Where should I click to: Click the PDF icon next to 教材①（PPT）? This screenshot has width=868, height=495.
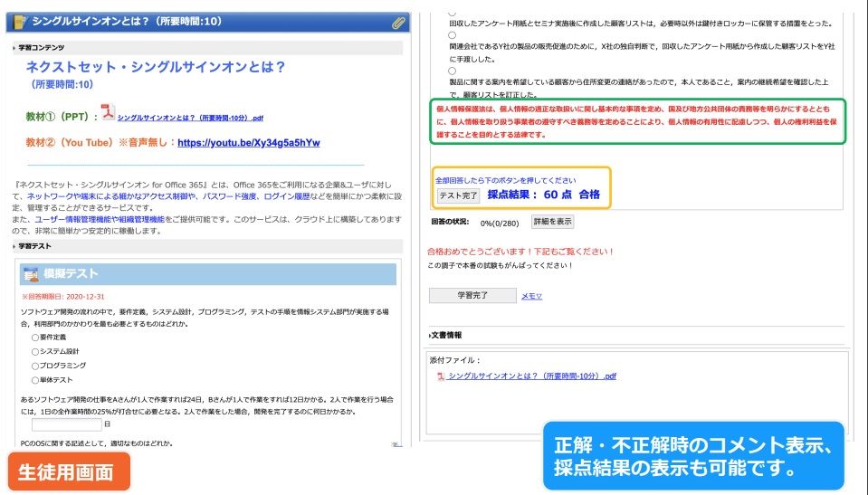pyautogui.click(x=108, y=112)
